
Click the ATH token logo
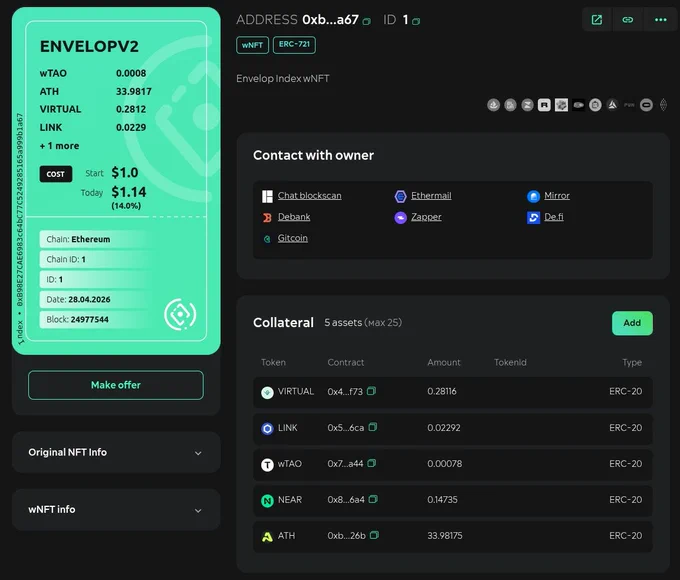coord(267,537)
